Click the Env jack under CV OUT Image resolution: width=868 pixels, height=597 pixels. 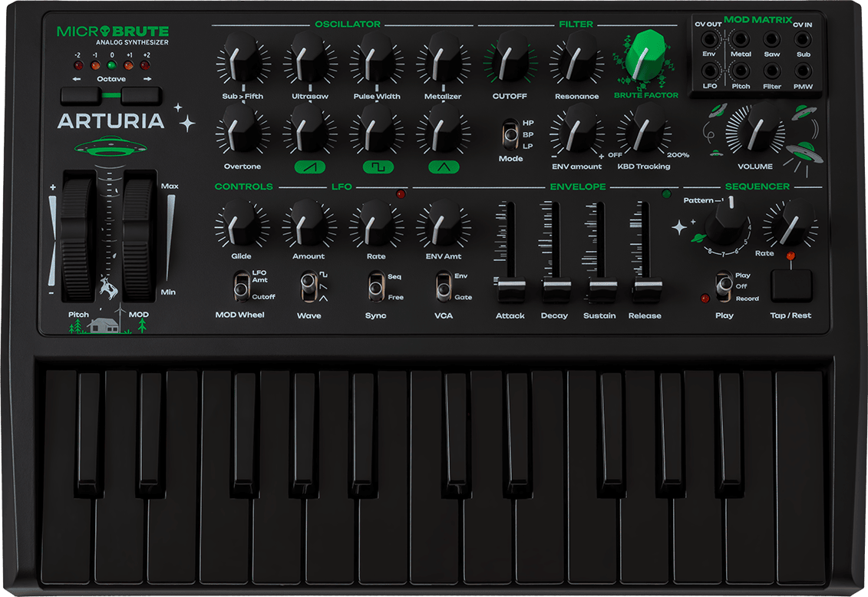(711, 39)
